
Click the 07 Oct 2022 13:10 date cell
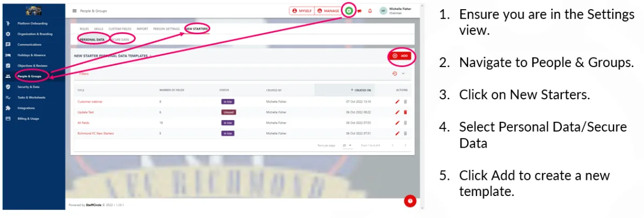click(359, 101)
